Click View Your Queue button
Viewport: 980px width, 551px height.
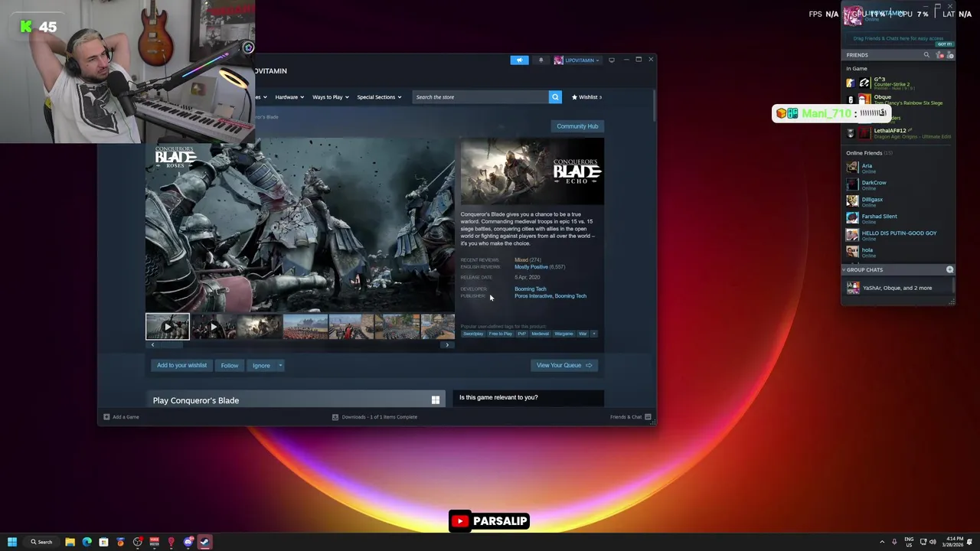(x=563, y=365)
